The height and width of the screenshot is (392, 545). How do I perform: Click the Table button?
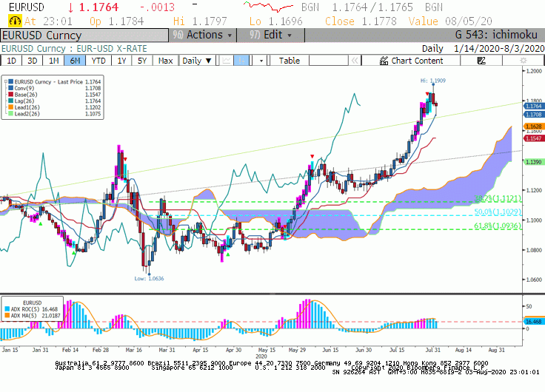pyautogui.click(x=290, y=61)
